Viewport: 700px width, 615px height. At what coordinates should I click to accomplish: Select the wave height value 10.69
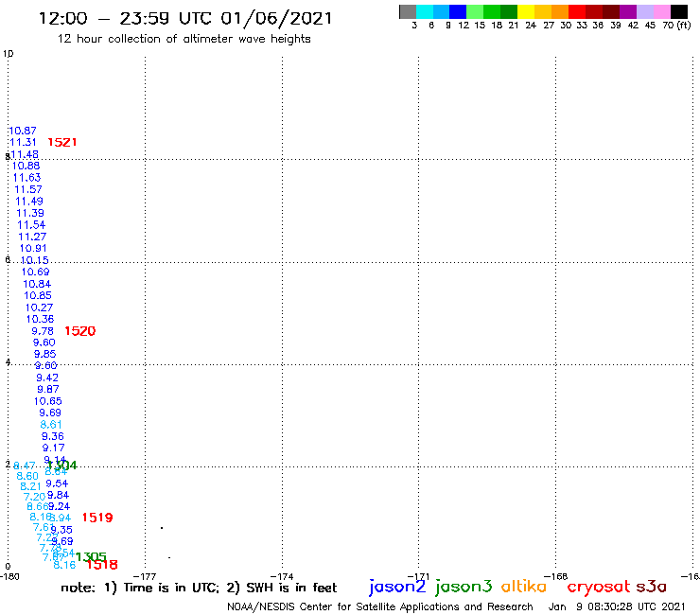pos(36,272)
